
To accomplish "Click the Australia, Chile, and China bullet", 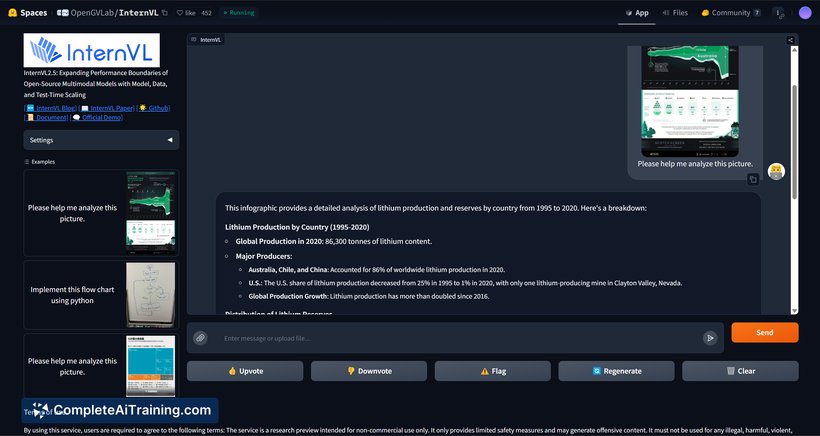I will [x=377, y=270].
